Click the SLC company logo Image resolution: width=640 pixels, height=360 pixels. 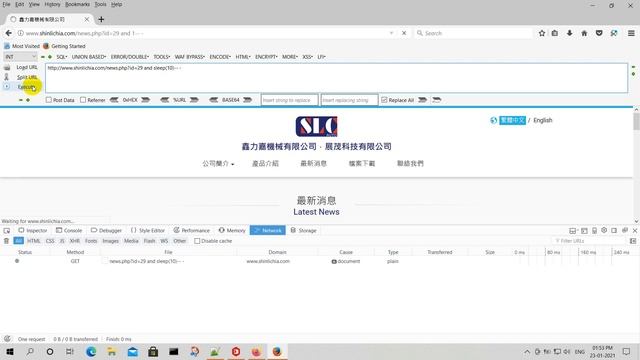[316, 126]
